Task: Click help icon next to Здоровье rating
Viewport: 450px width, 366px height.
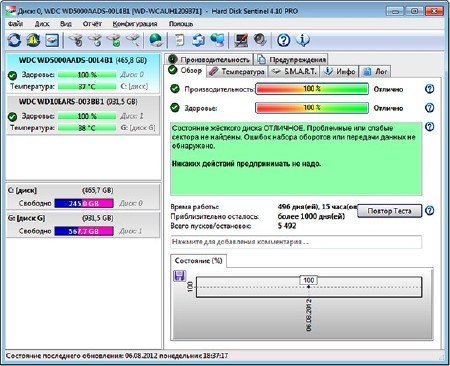Action: pyautogui.click(x=430, y=108)
